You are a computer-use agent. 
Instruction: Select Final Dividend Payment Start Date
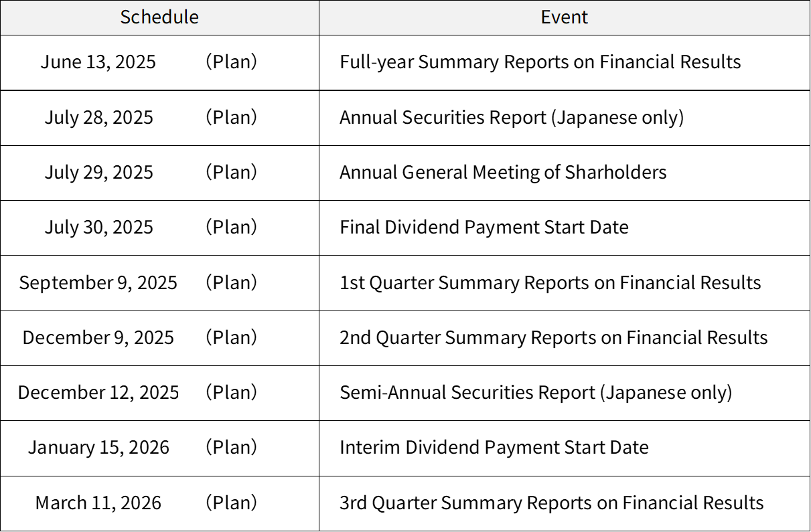[x=484, y=227]
